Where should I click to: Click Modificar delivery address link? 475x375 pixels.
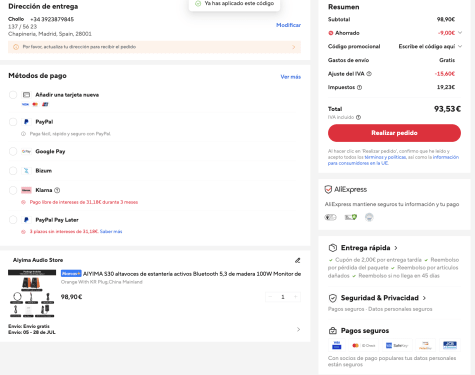(288, 25)
